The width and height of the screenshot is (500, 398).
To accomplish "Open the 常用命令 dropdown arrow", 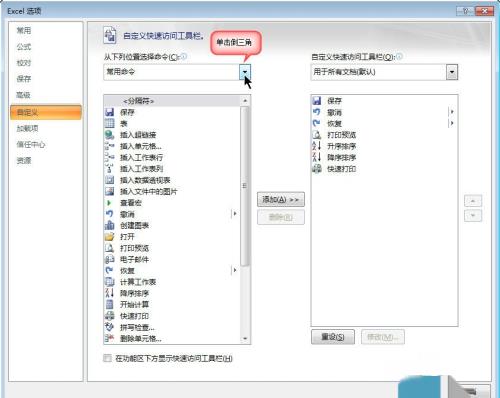I will [245, 72].
